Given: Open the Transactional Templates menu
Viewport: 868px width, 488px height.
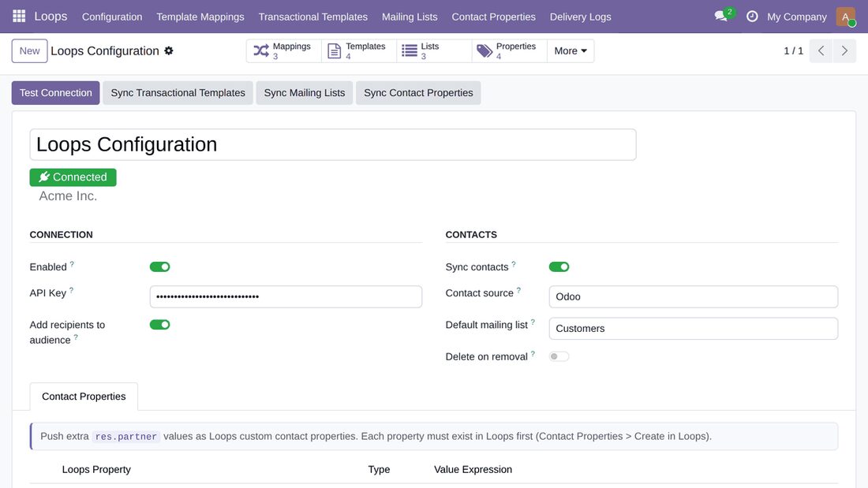Looking at the screenshot, I should click(312, 17).
